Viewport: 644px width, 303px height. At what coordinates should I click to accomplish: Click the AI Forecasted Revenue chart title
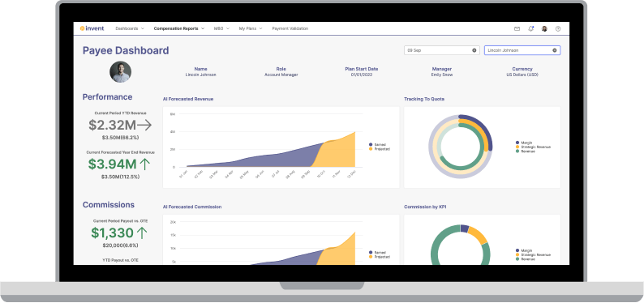click(188, 99)
